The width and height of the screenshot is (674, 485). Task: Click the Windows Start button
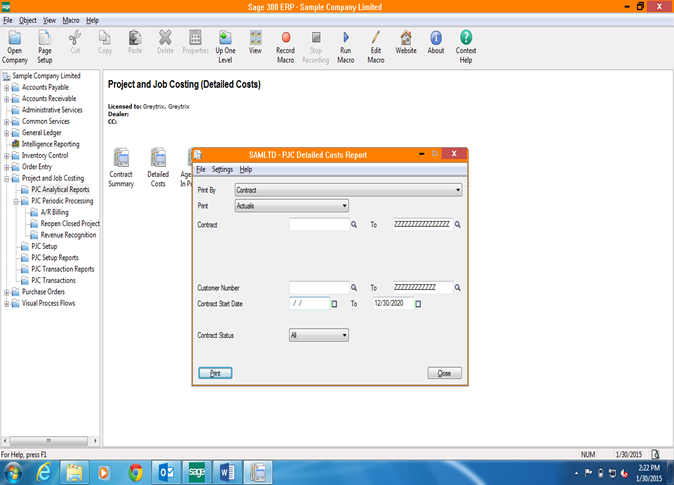12,473
